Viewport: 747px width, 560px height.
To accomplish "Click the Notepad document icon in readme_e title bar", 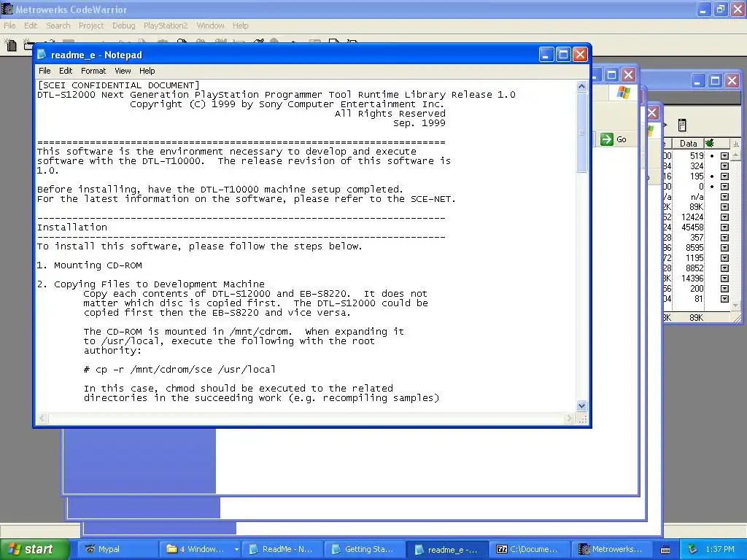I will click(x=42, y=55).
